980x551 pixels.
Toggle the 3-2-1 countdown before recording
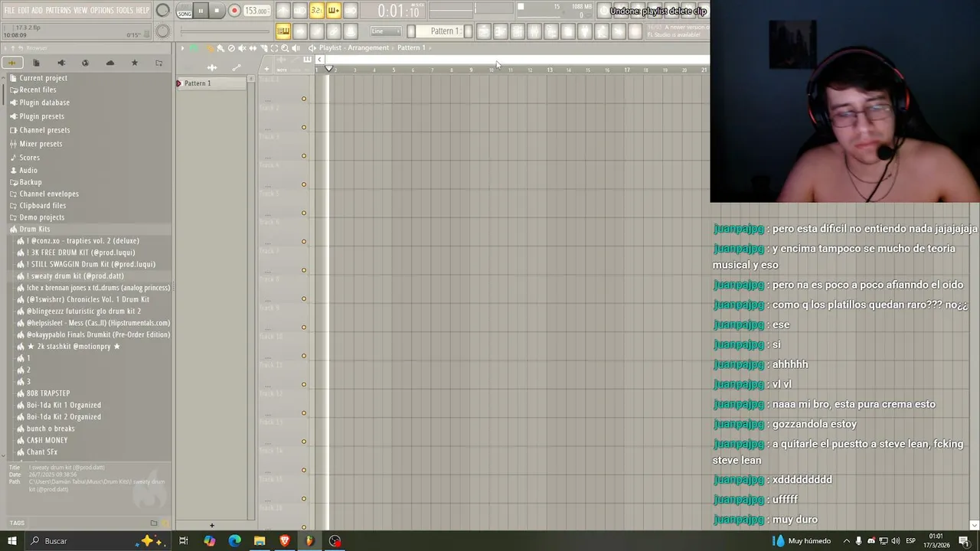tap(316, 11)
